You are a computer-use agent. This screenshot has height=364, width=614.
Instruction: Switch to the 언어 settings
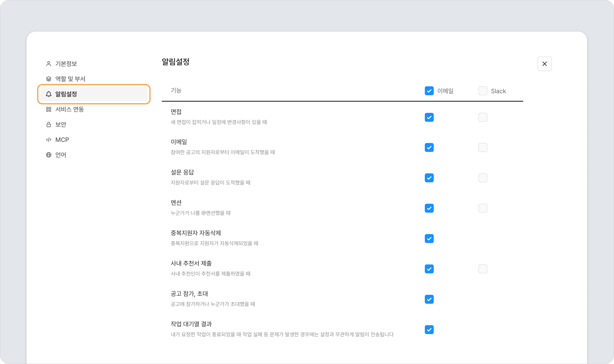pyautogui.click(x=94, y=155)
